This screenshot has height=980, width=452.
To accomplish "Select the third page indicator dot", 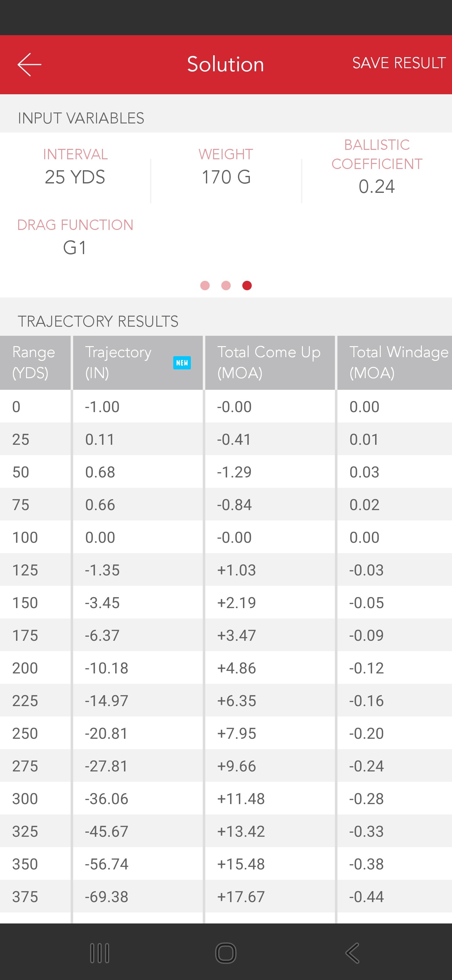I will 247,285.
